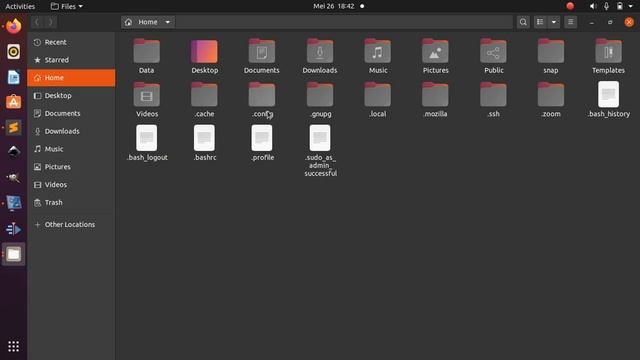Open Videos in the sidebar

71,184
